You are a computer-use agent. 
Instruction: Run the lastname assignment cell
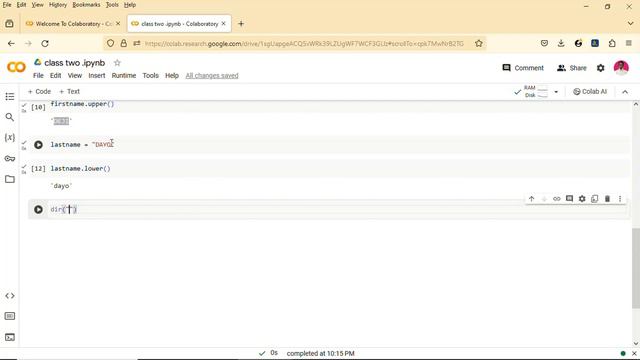38,145
